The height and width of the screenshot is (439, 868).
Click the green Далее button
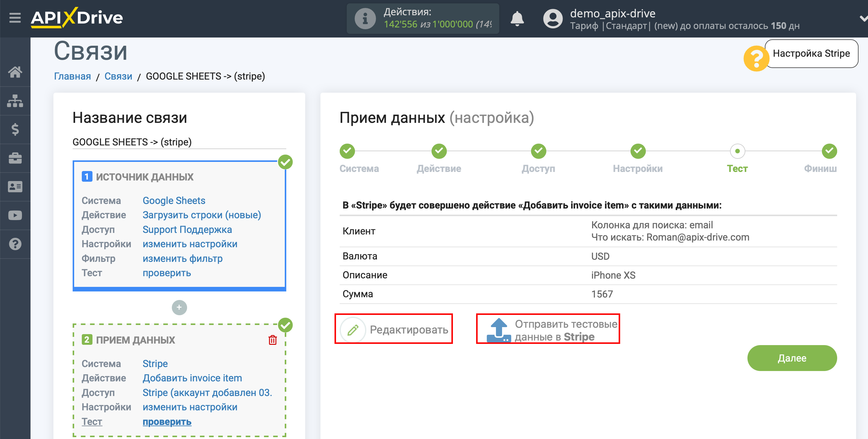point(792,358)
